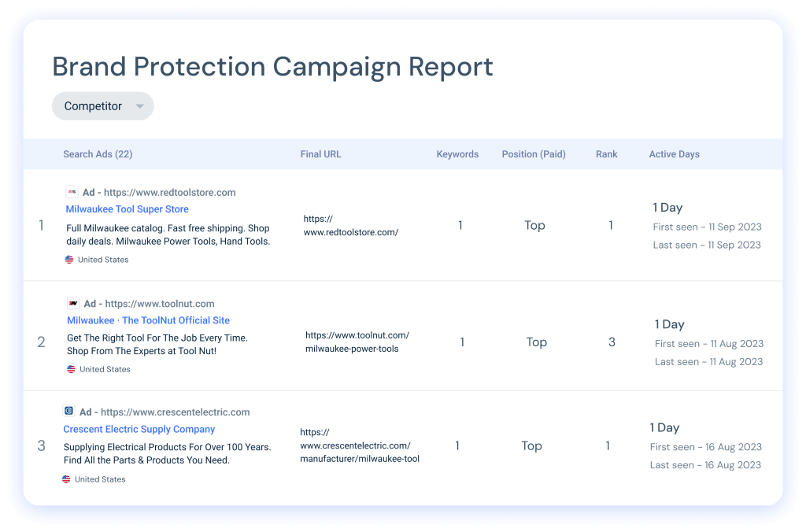Open the Competitor dropdown
The height and width of the screenshot is (532, 806).
pyautogui.click(x=103, y=106)
